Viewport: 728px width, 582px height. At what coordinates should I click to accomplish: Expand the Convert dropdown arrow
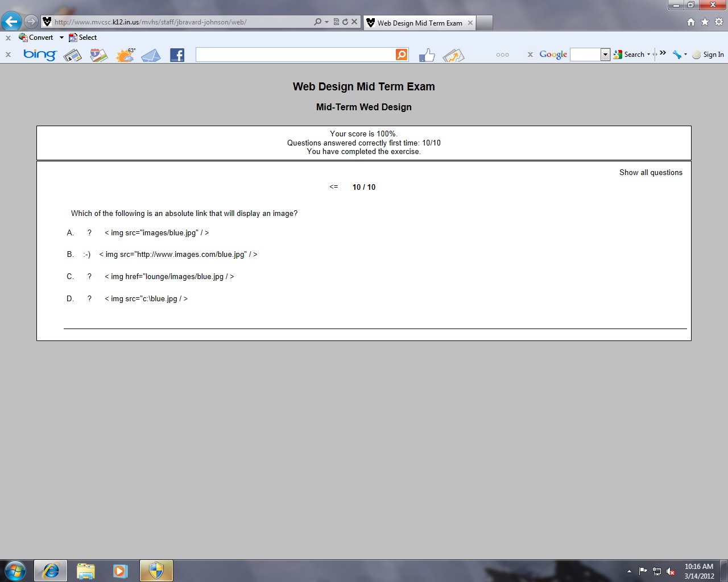[x=61, y=38]
